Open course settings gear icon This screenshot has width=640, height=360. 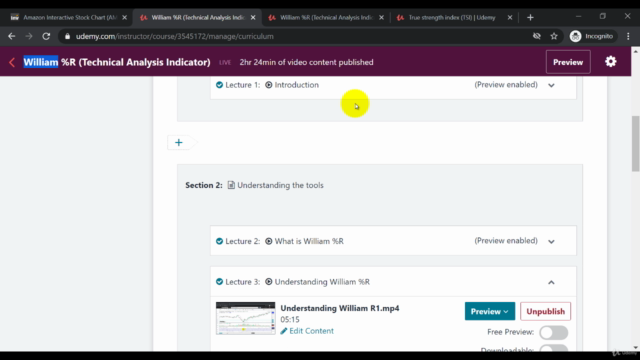[x=611, y=62]
